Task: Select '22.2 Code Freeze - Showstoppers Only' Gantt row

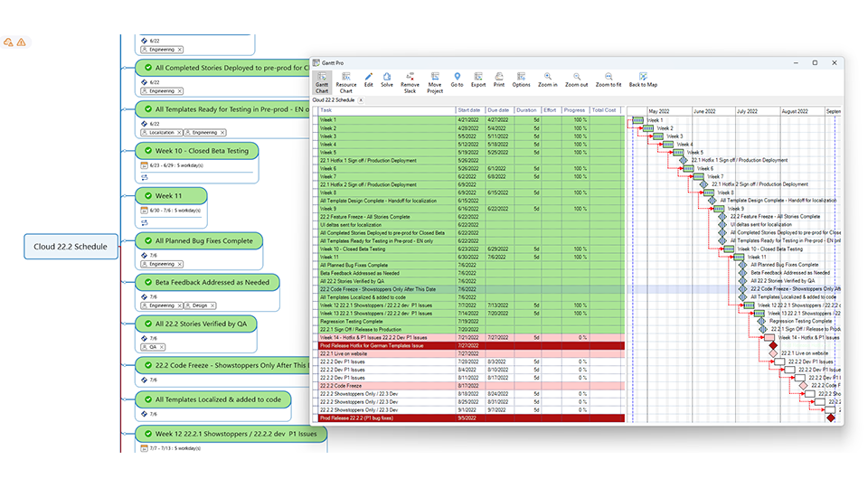Action: [x=472, y=289]
